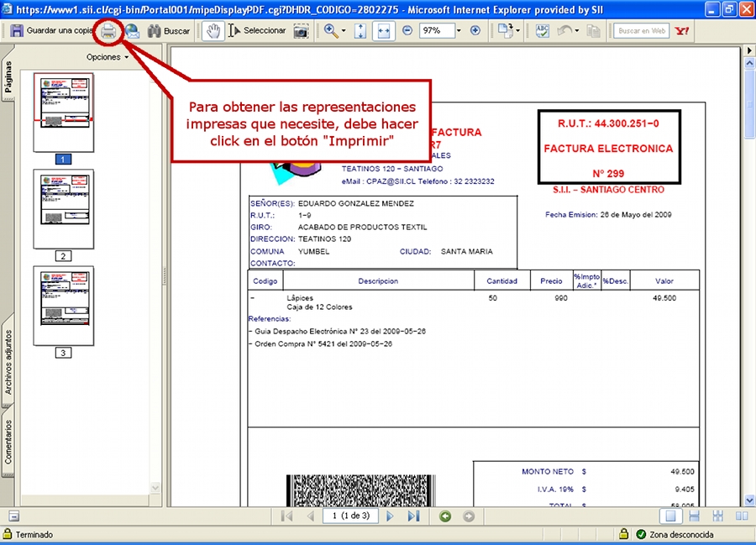Click the 'FACTURA ELECTRONICA' heading in the document

click(608, 149)
